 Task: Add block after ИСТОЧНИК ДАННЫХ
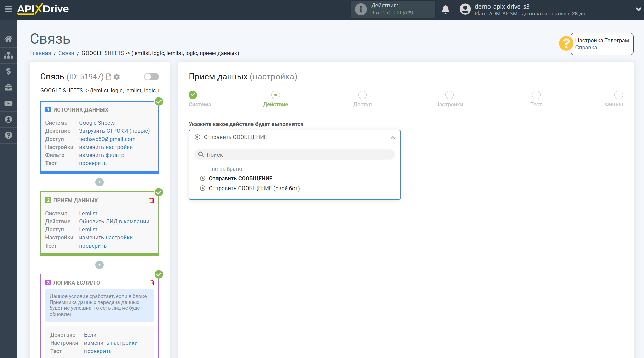click(99, 182)
